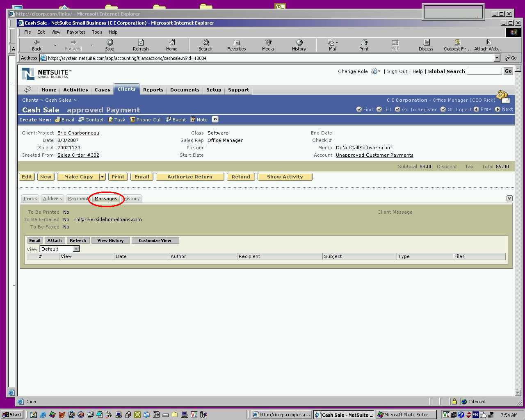Open the View Default dropdown
Viewport: 525px width, 420px height.
[x=76, y=249]
